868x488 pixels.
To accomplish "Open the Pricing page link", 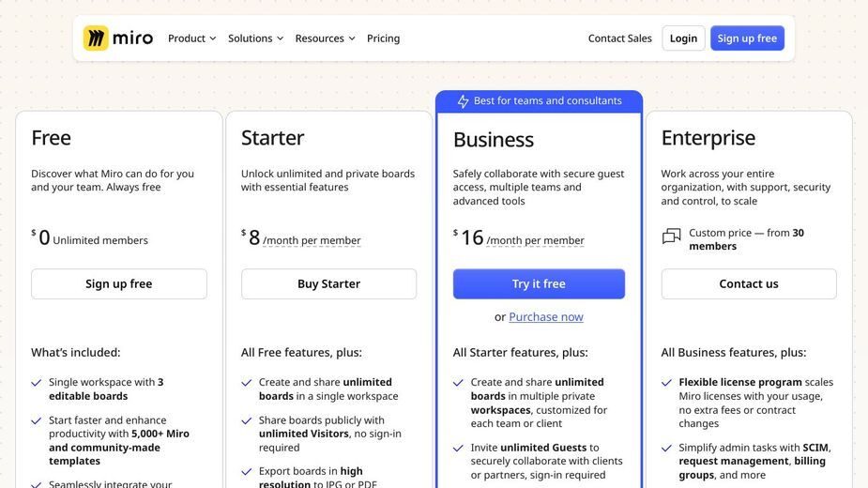I will 383,38.
